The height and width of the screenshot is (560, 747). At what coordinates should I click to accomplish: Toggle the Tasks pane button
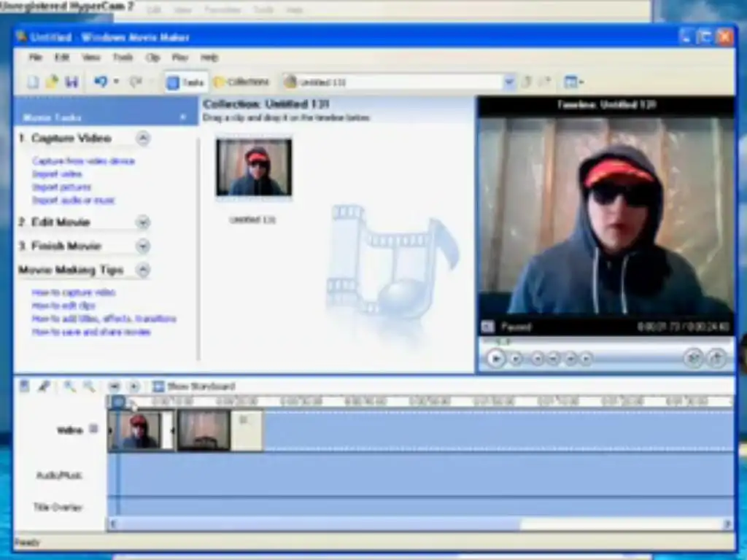coord(186,82)
